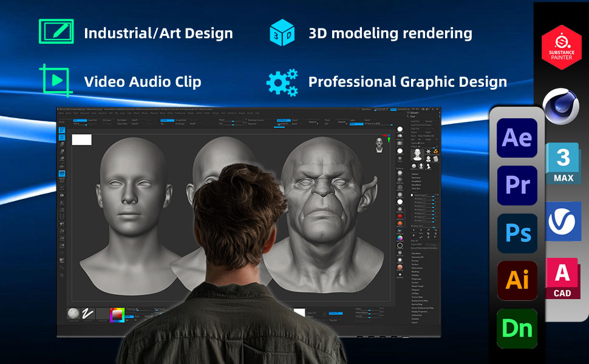
Task: Select the 3ds Max icon
Action: [x=563, y=164]
